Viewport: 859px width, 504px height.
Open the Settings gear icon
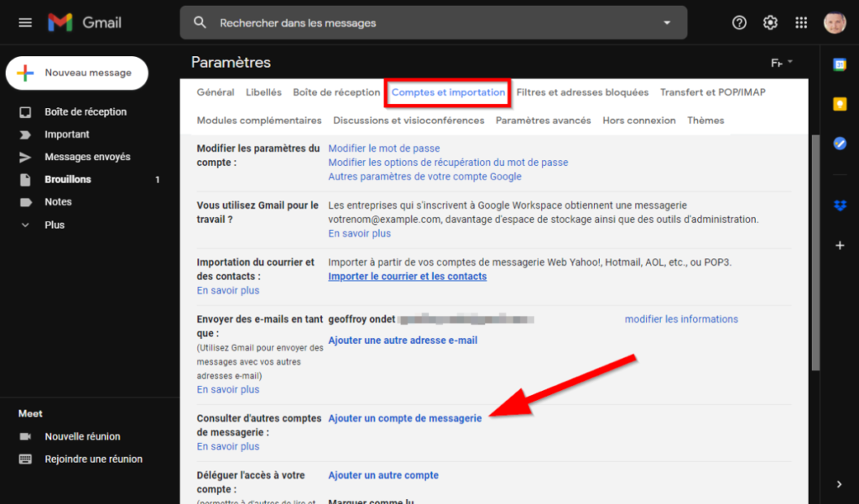pyautogui.click(x=770, y=23)
